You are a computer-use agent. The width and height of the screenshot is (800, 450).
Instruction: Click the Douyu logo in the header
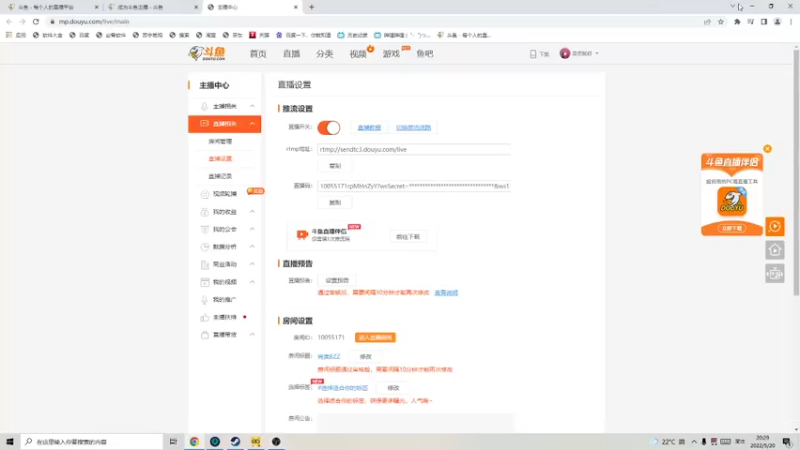[207, 53]
